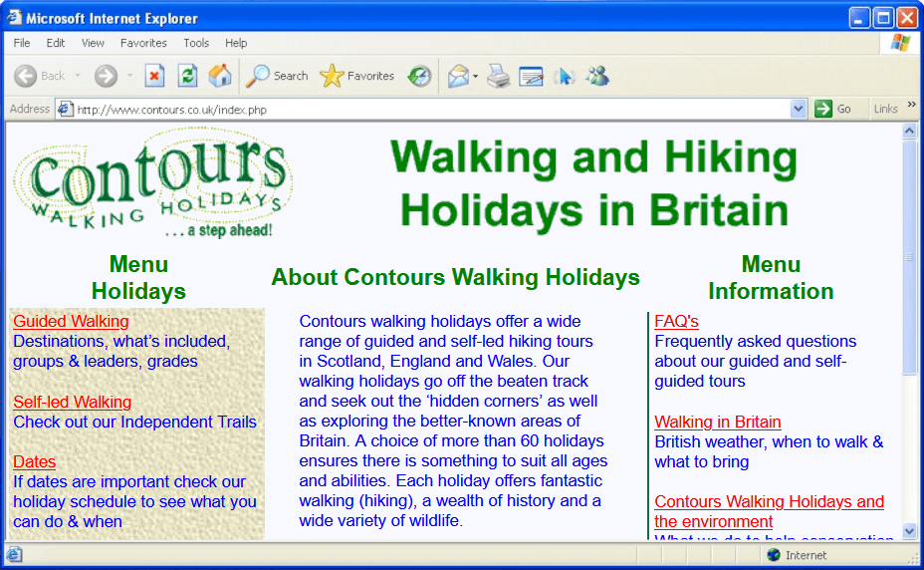Screen dimensions: 924x570
Task: Click the status bar page icon
Action: 14,555
